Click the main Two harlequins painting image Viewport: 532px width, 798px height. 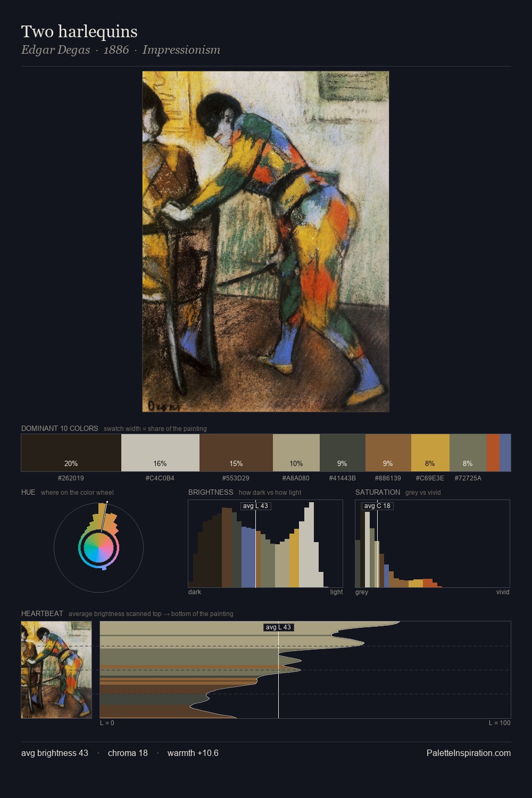pyautogui.click(x=265, y=242)
